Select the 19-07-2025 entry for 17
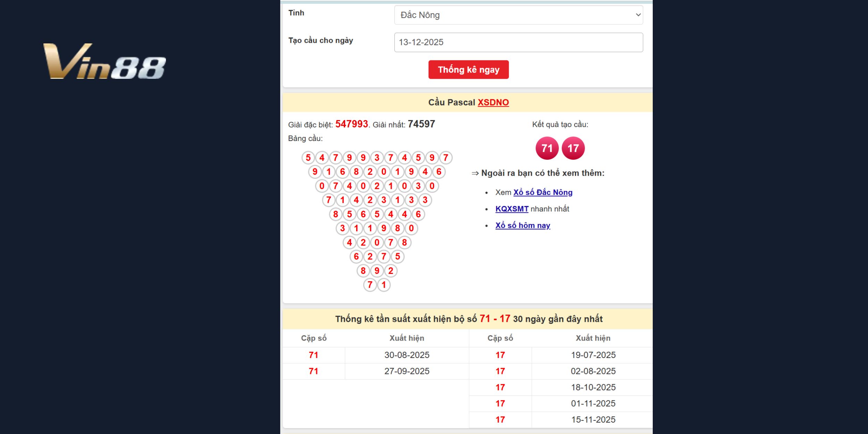 pos(593,355)
